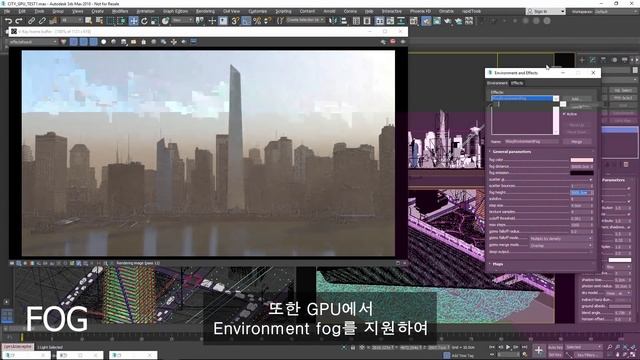Screen dimensions: 640x360
Task: Click the Undo arrow icon
Action: coord(8,21)
